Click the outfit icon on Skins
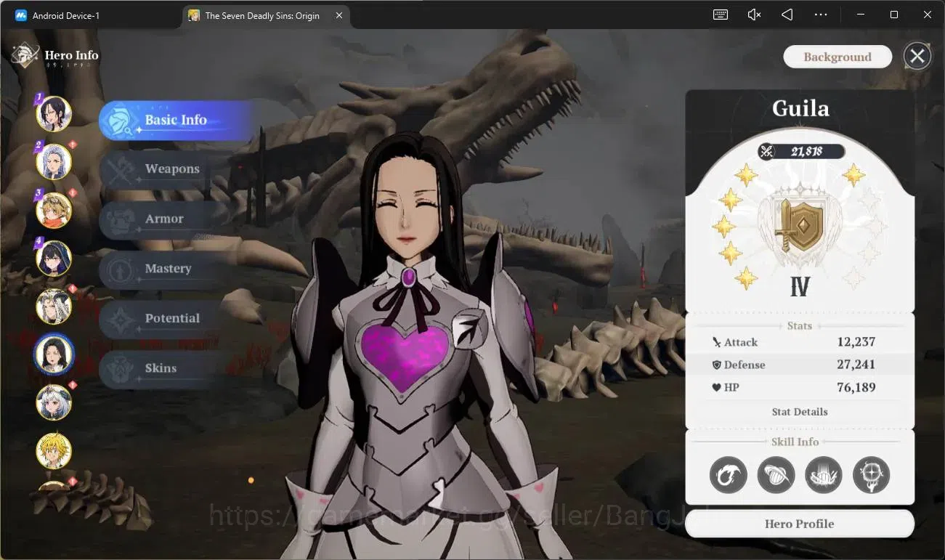 [x=119, y=369]
